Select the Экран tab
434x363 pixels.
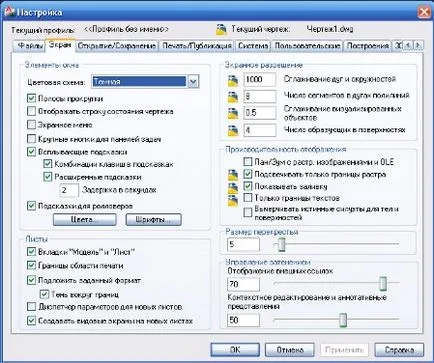pos(60,45)
